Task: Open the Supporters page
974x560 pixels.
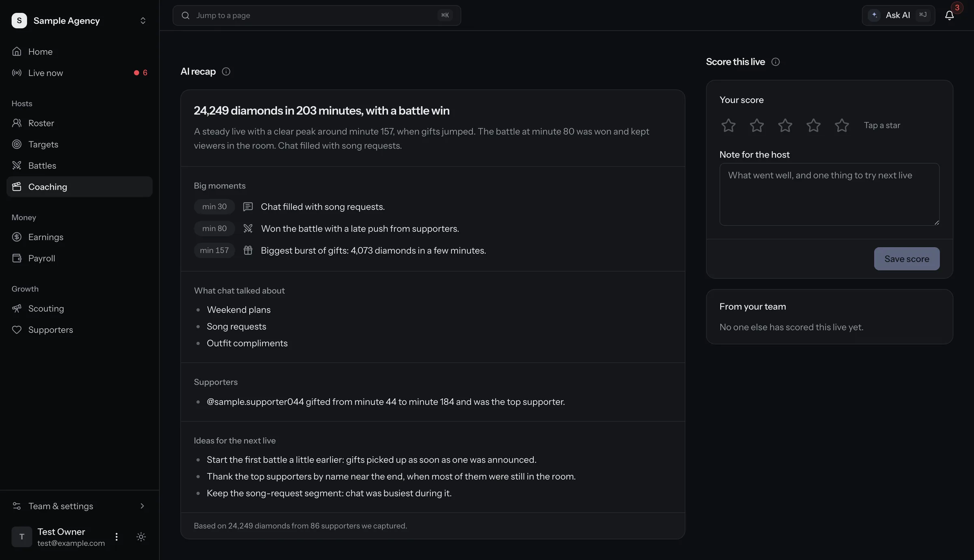Action: click(x=80, y=330)
